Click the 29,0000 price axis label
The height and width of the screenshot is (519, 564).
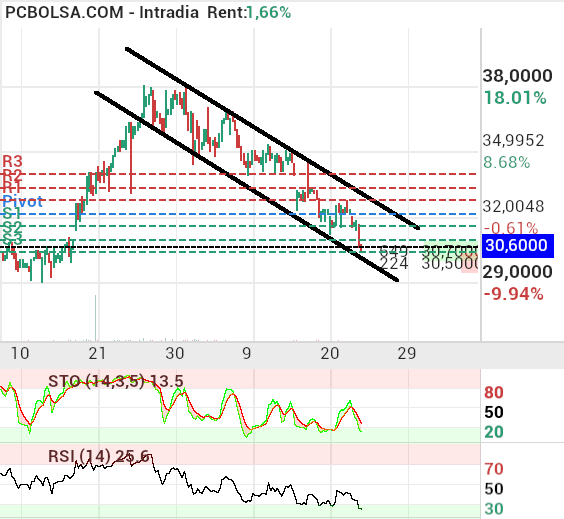click(517, 272)
